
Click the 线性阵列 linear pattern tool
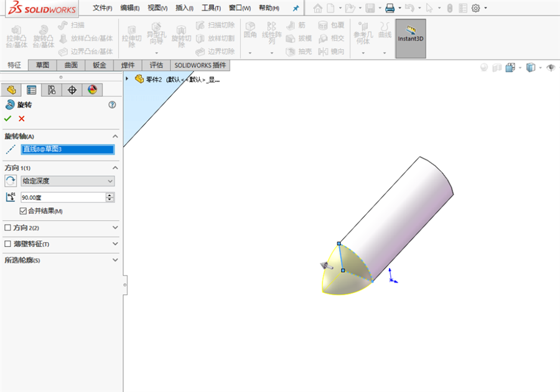272,33
